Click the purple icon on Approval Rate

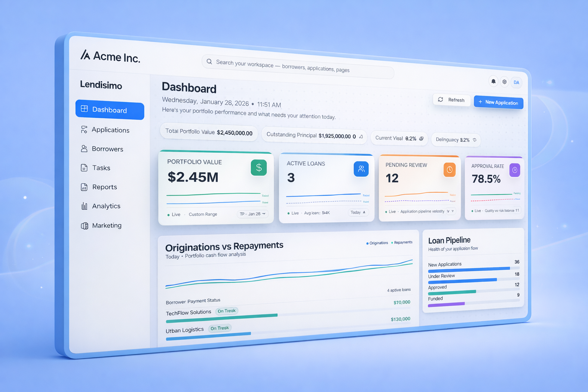pyautogui.click(x=515, y=170)
